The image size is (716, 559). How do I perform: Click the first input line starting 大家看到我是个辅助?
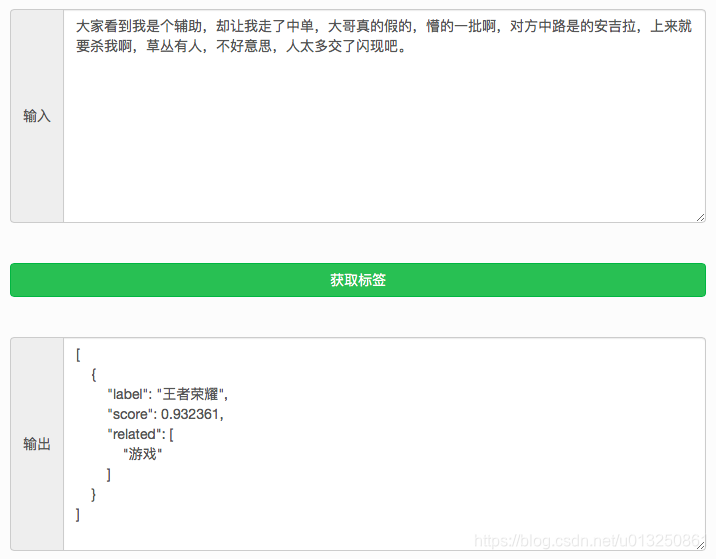pos(384,26)
